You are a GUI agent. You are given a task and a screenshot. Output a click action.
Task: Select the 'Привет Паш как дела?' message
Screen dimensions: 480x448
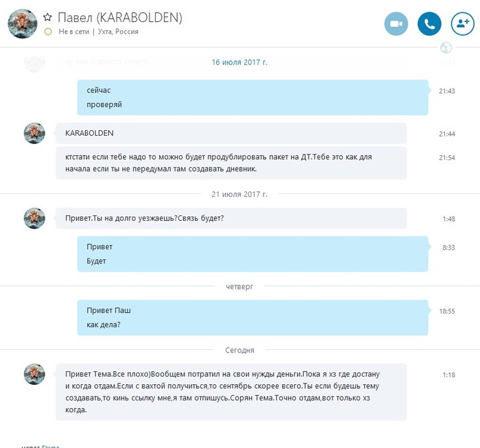252,318
